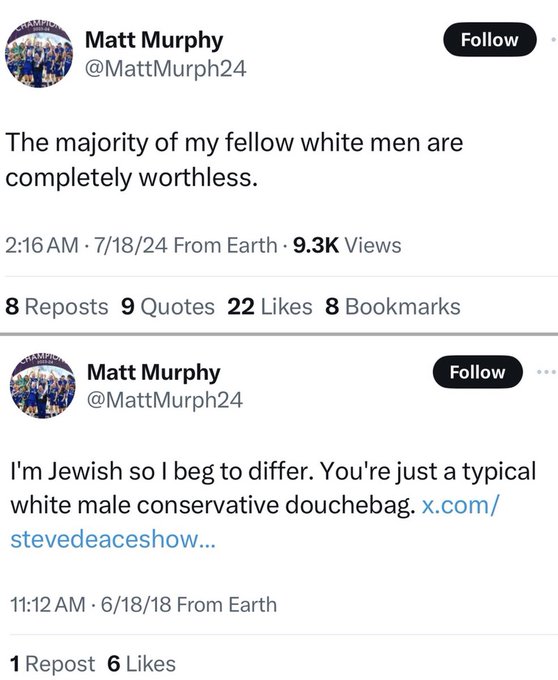Open the profile picture on the second tweet

42,385
